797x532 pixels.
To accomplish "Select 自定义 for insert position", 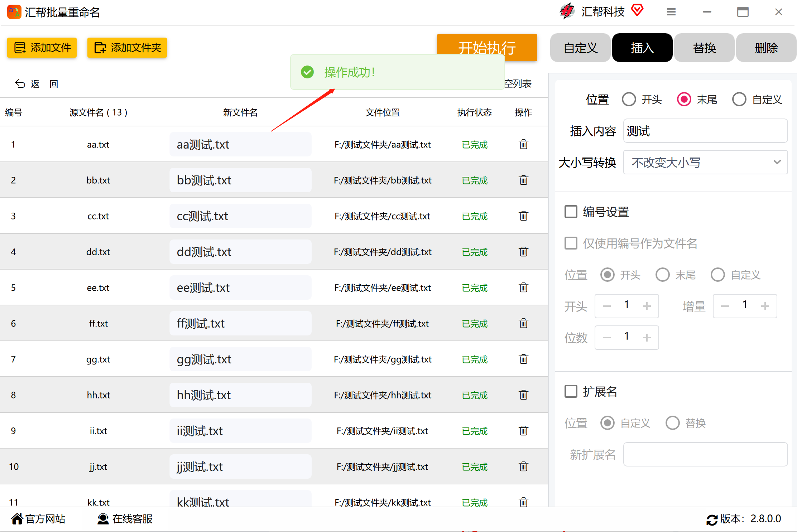I will [739, 100].
